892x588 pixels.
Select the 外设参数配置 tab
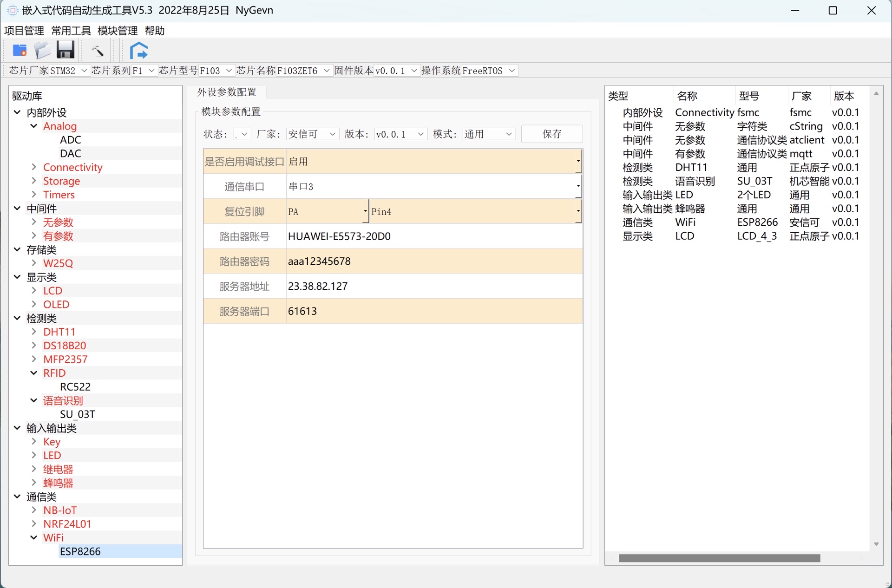[x=227, y=92]
